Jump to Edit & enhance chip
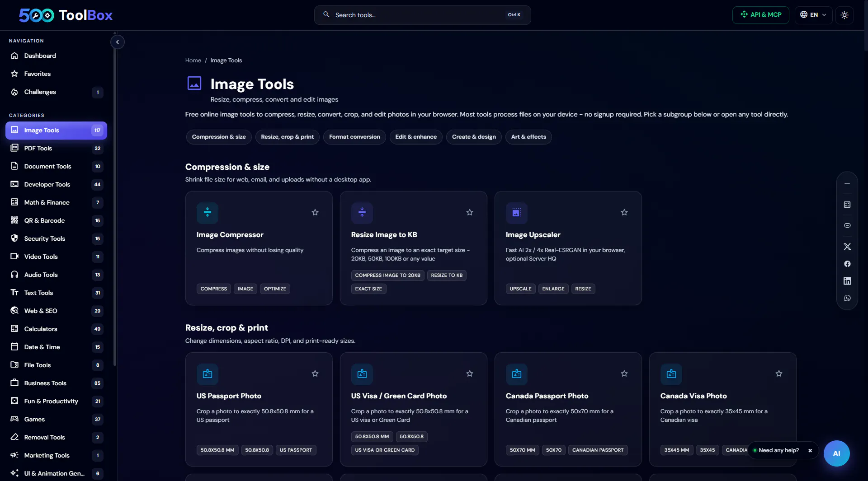 [416, 137]
